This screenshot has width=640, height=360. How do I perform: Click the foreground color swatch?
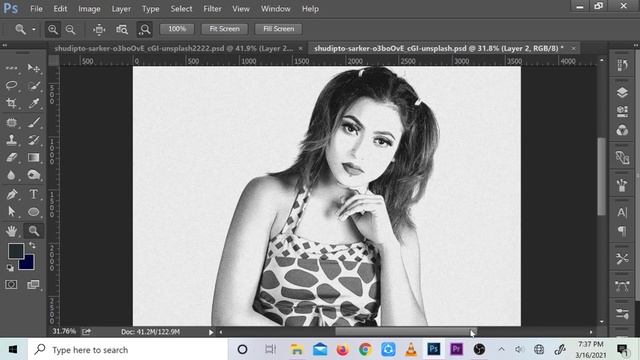coord(16,251)
